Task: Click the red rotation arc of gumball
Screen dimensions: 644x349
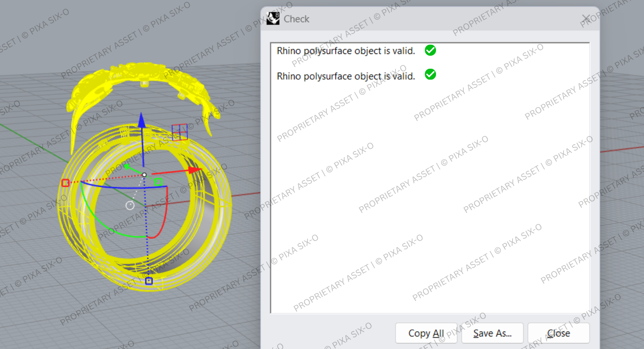Action: 164,213
